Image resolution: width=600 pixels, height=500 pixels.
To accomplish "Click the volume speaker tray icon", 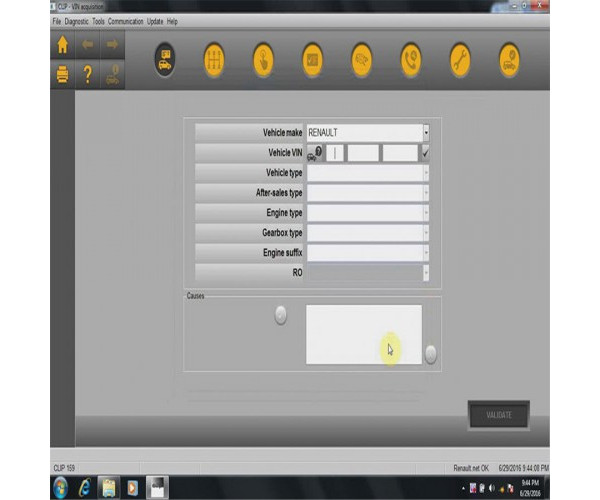I will (x=492, y=489).
